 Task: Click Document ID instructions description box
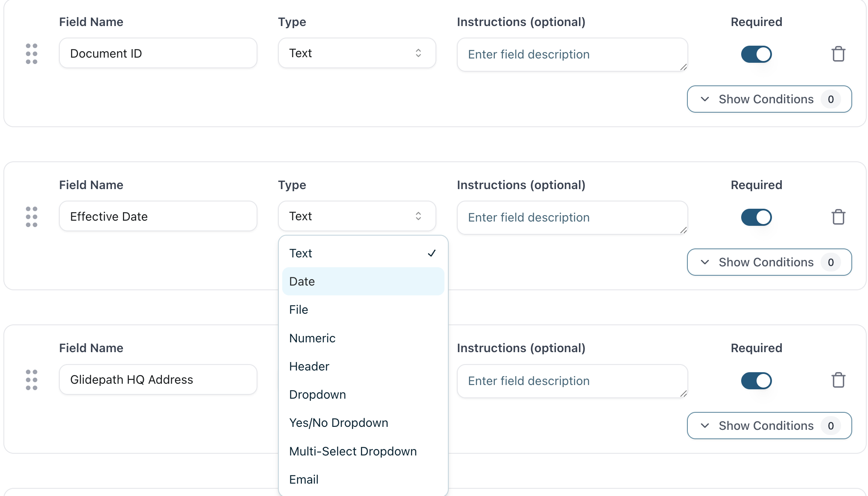point(572,55)
